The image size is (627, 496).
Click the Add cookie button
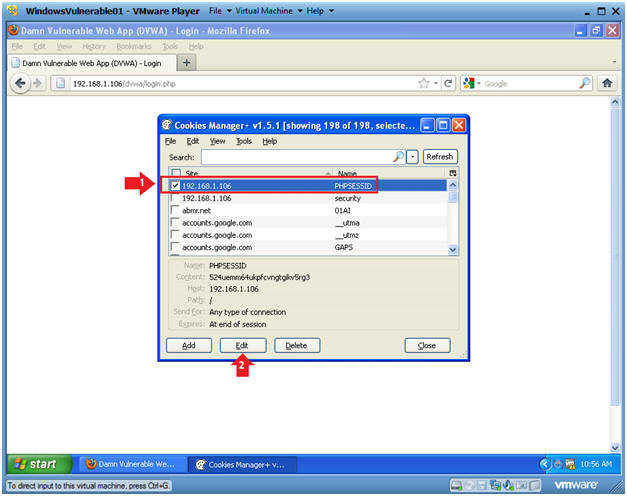point(189,345)
